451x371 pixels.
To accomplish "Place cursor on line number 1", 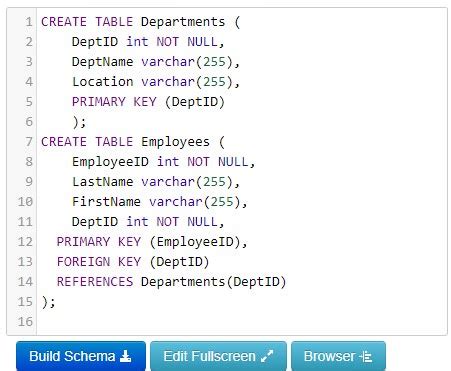I will click(29, 22).
